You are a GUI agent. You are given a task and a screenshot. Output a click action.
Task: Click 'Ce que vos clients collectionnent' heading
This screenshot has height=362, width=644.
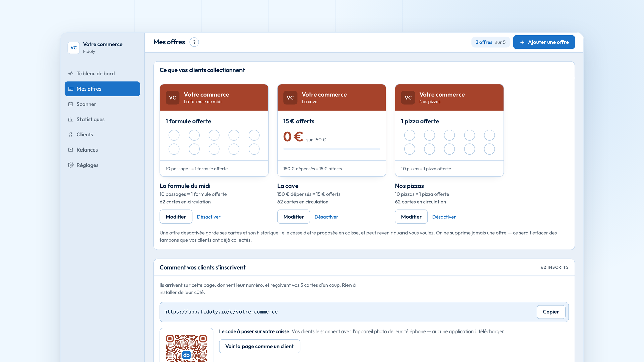pyautogui.click(x=202, y=70)
